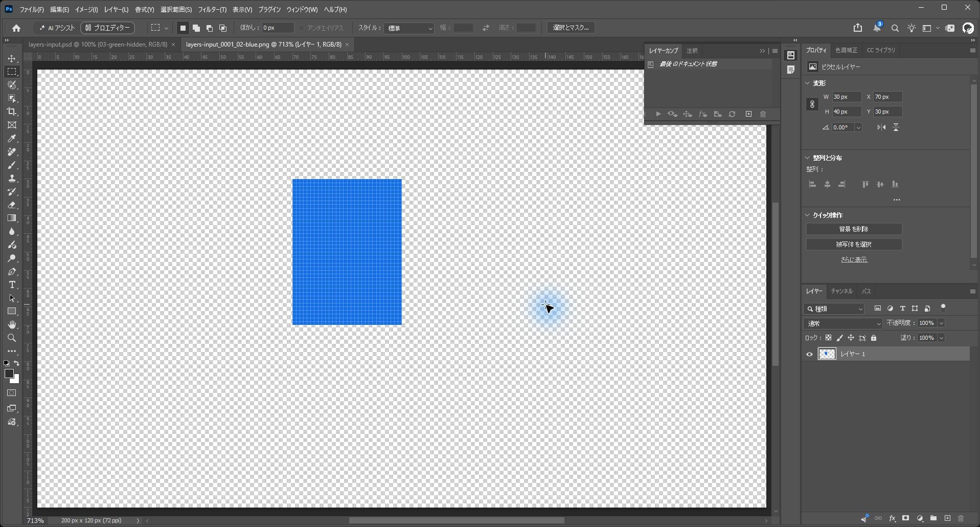Select the Gradient tool
The image size is (980, 527).
(x=12, y=218)
